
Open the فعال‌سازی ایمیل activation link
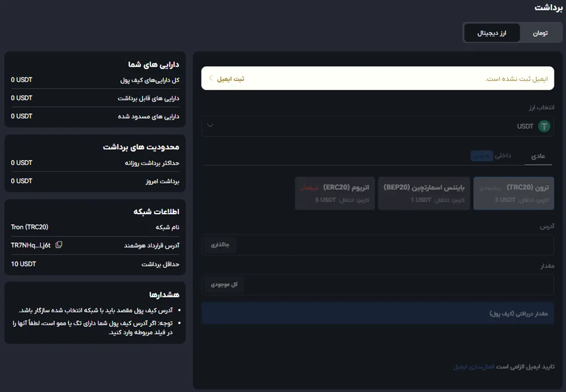474,366
